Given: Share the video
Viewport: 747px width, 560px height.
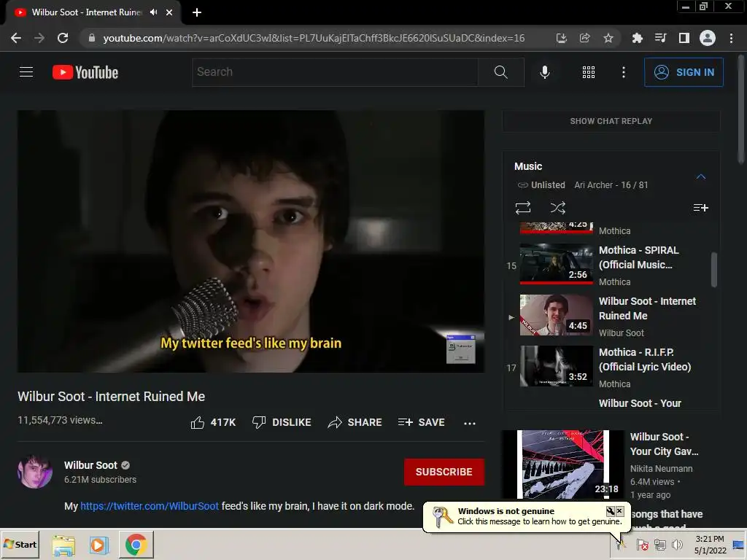Looking at the screenshot, I should tap(355, 422).
